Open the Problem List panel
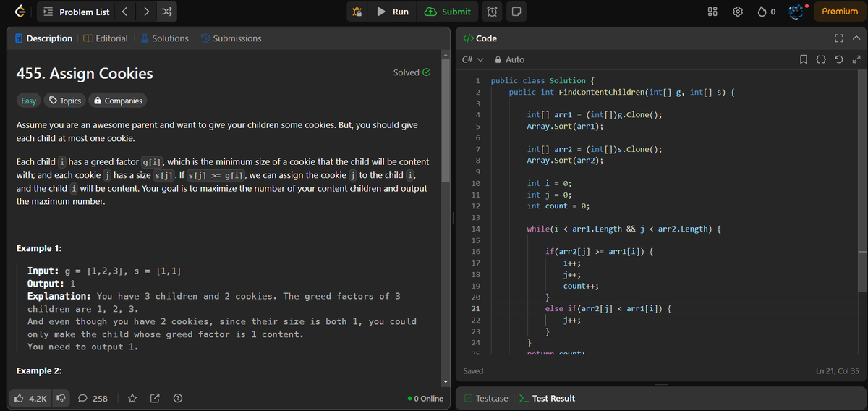 pyautogui.click(x=77, y=12)
